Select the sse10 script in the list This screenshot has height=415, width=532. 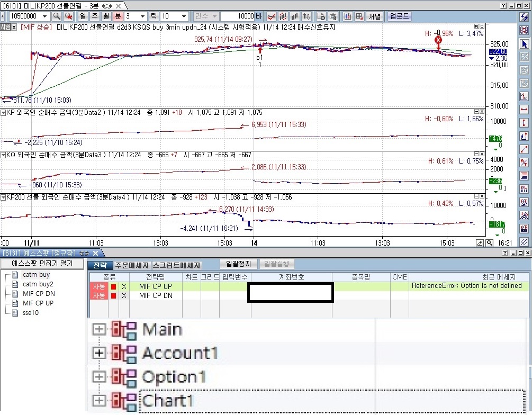click(30, 312)
